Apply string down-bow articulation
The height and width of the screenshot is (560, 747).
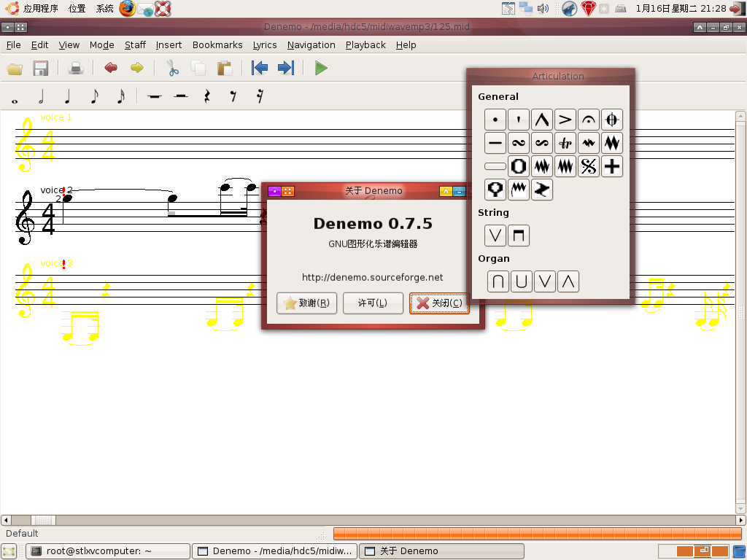(519, 236)
